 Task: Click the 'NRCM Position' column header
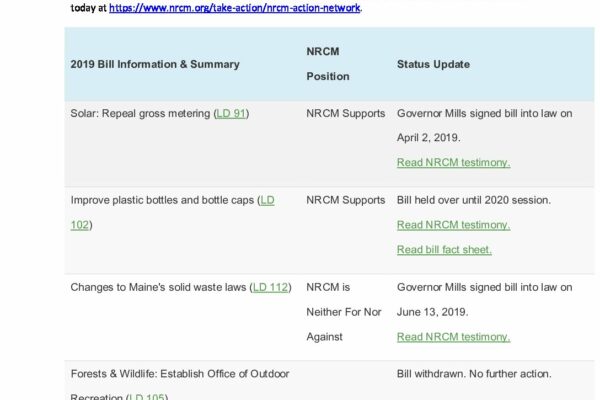point(328,63)
